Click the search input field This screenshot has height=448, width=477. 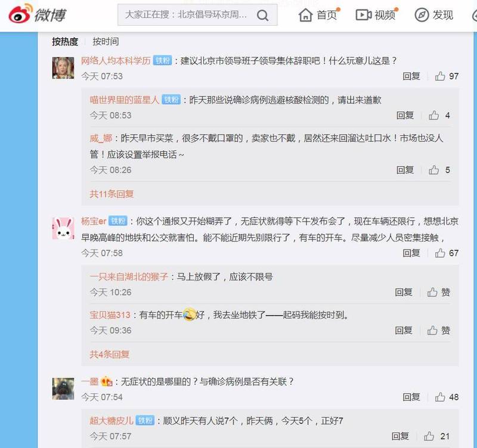coord(186,15)
